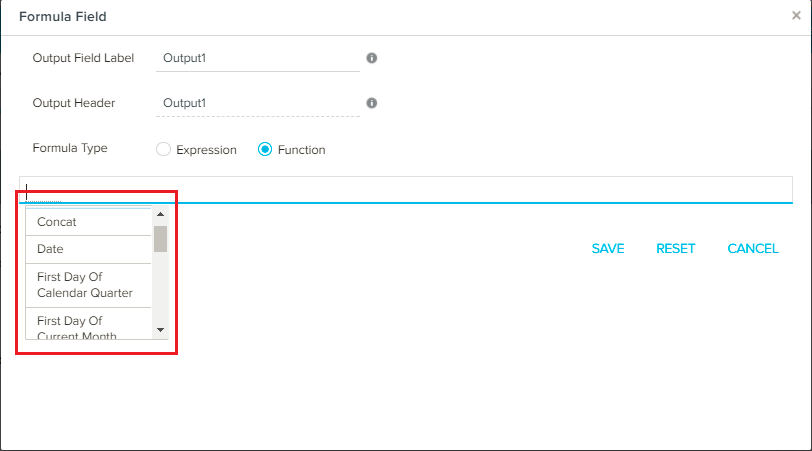
Task: Click the info icon beside Output Field Label
Action: pyautogui.click(x=372, y=58)
